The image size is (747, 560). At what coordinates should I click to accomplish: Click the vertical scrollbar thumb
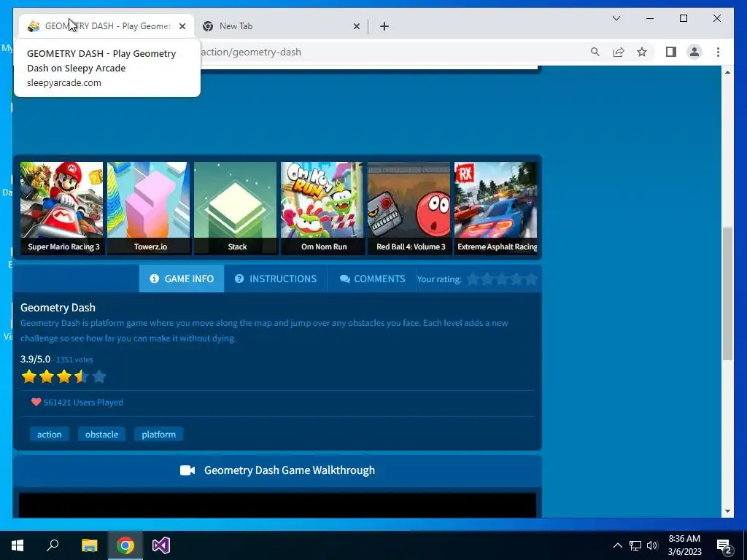[727, 294]
